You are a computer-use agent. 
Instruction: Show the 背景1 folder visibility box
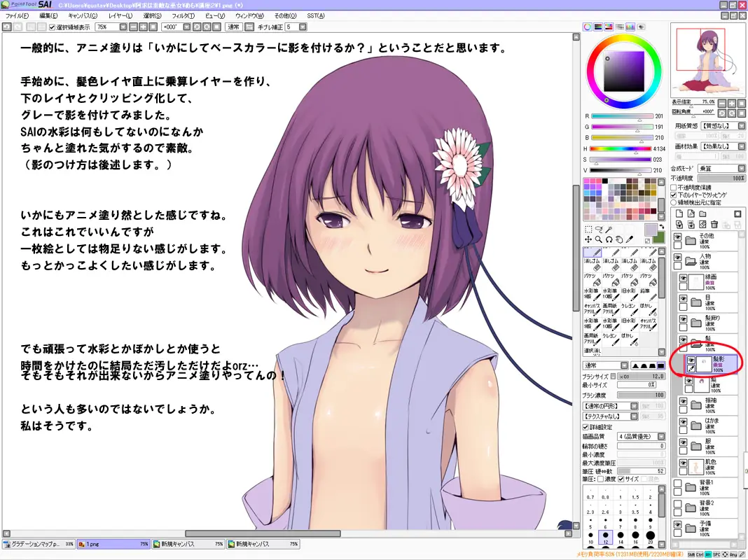click(x=677, y=483)
